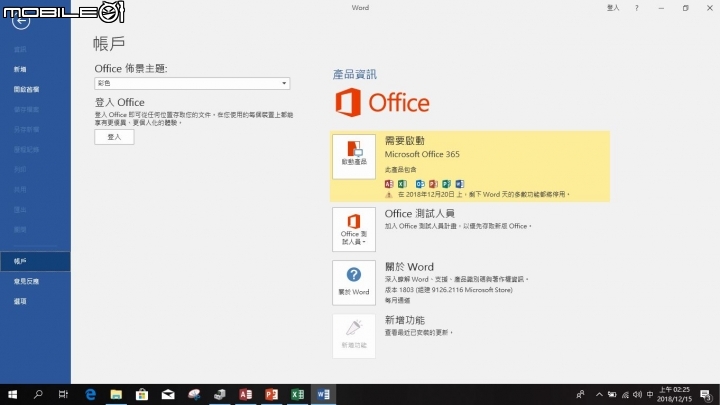Image resolution: width=720 pixels, height=405 pixels.
Task: Open Microsoft Store from taskbar
Action: (x=142, y=394)
